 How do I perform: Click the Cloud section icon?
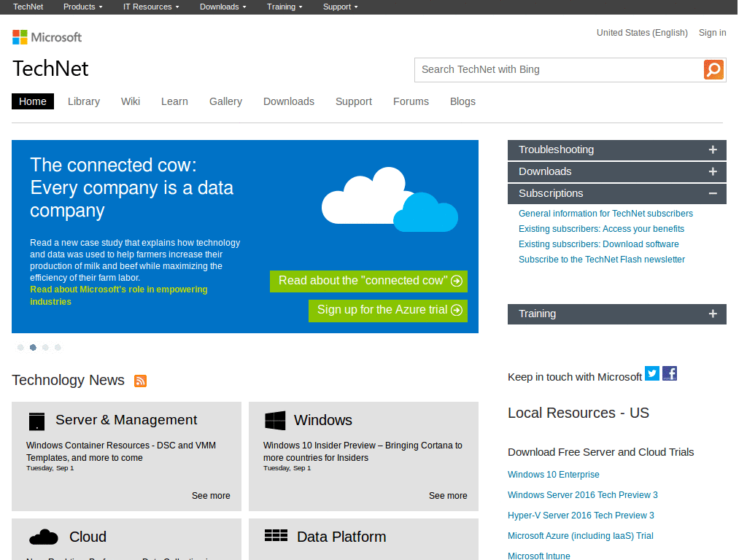pyautogui.click(x=43, y=537)
